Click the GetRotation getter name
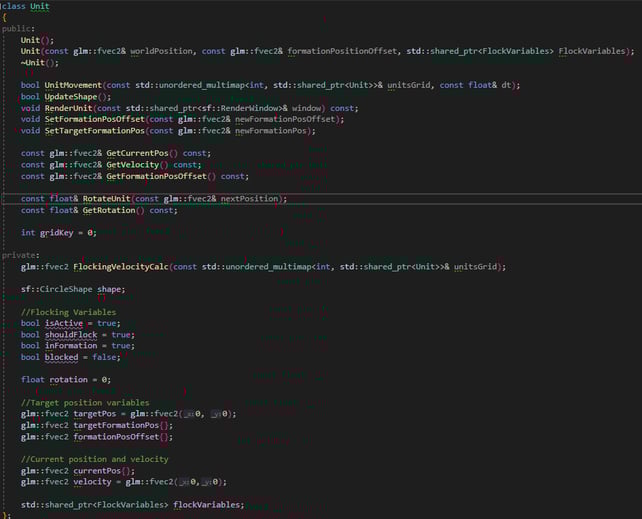The image size is (642, 519). click(109, 210)
